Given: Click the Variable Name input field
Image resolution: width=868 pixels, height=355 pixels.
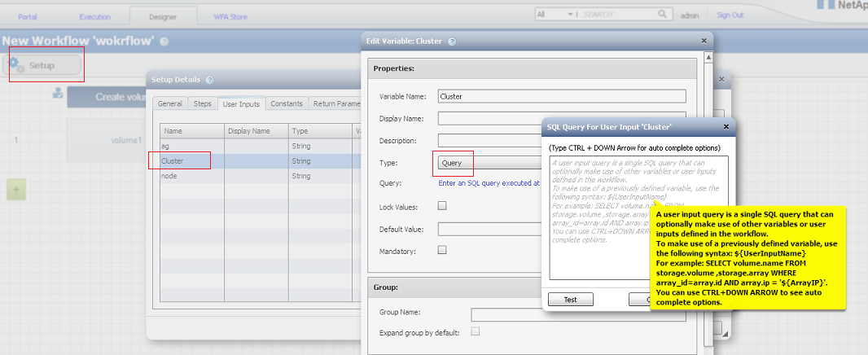Looking at the screenshot, I should point(562,96).
